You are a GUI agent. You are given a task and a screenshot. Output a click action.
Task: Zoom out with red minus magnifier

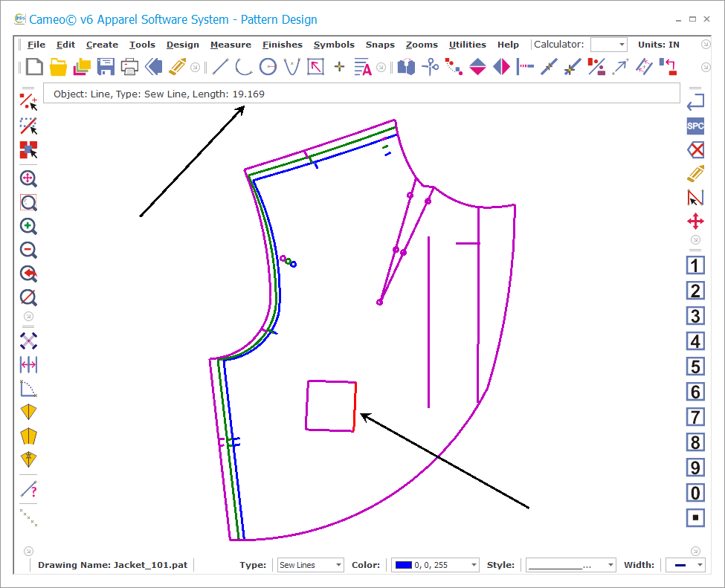coord(29,250)
